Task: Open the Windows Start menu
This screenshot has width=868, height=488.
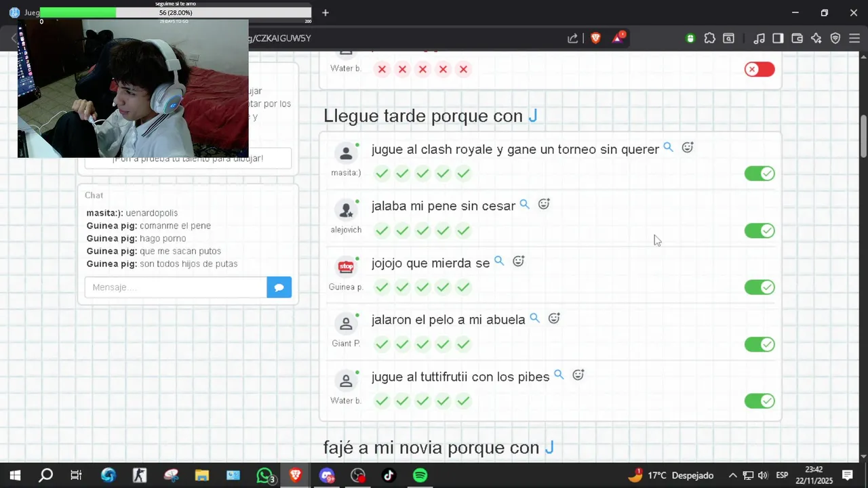Action: 14,475
